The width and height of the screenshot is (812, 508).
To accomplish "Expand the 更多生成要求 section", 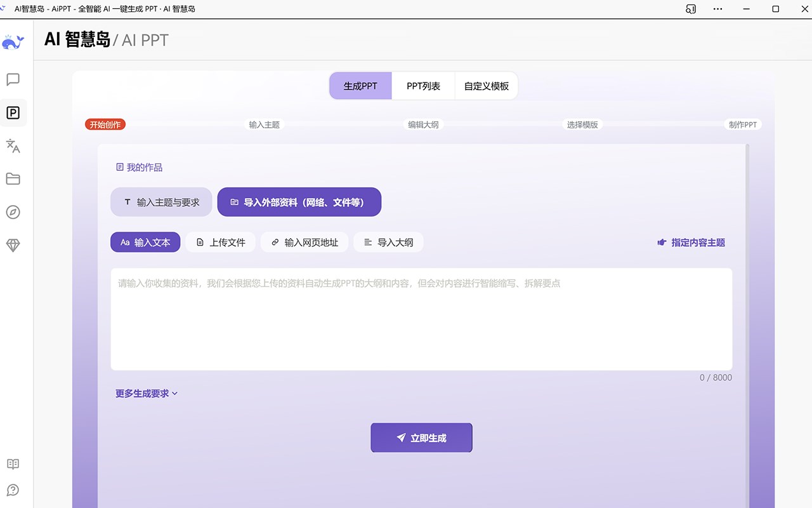I will (147, 393).
